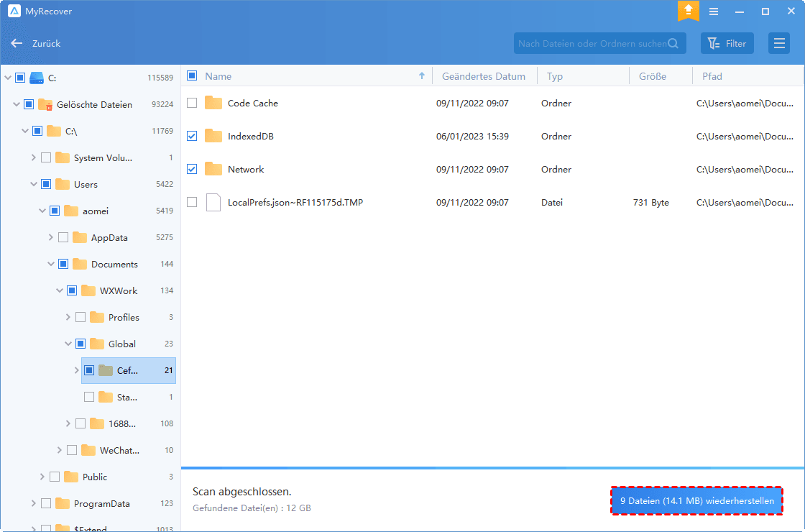Switch view mode with list icon
This screenshot has width=805, height=532.
coord(778,43)
